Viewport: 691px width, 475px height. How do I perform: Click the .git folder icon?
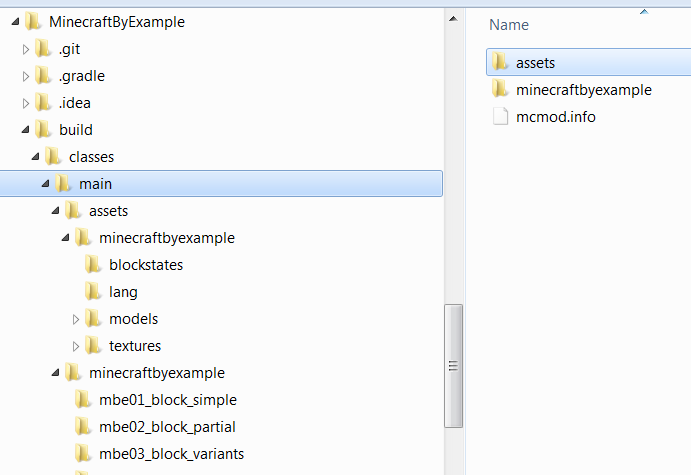[x=43, y=48]
